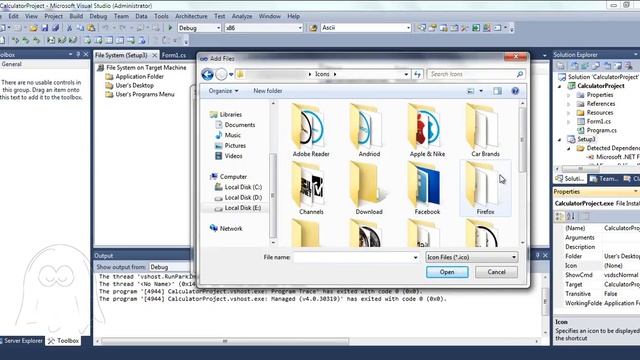Open file via the toolbar folder icon
Image resolution: width=640 pixels, height=360 pixels.
tap(33, 28)
